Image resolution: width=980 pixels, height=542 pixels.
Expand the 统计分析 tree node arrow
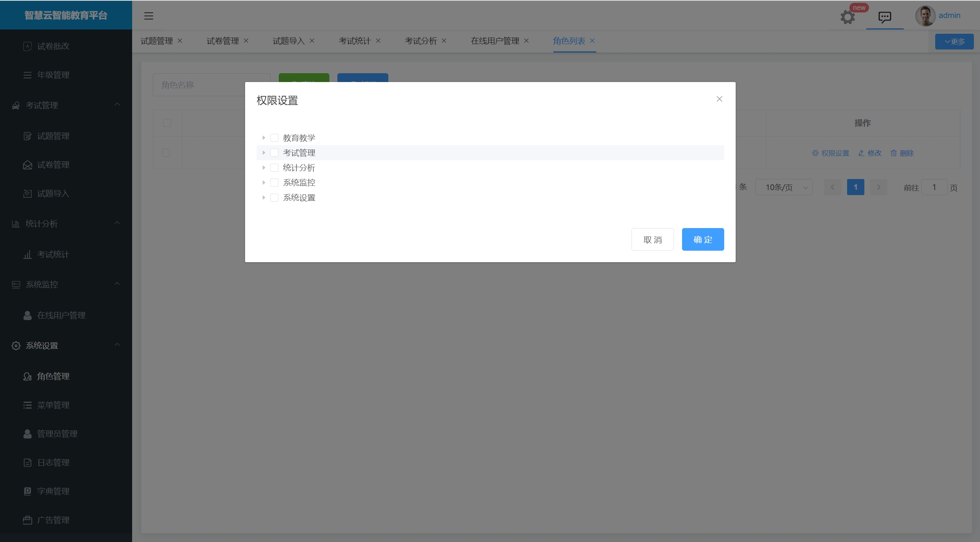[x=263, y=168]
